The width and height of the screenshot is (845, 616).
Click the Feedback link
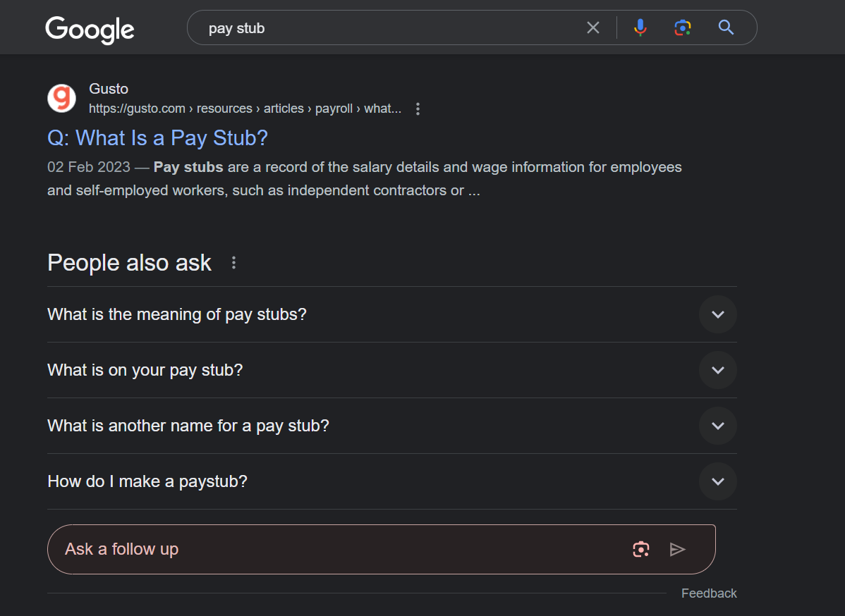709,593
